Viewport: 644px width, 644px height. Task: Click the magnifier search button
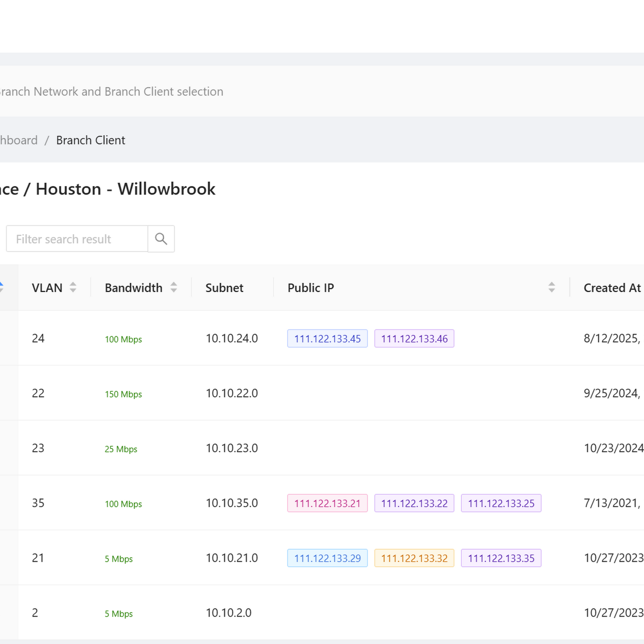pos(161,239)
